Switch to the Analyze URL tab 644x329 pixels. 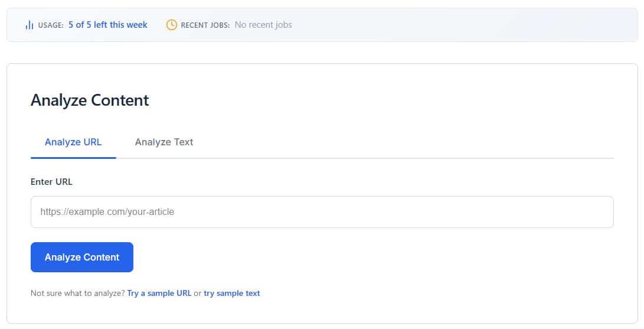73,142
